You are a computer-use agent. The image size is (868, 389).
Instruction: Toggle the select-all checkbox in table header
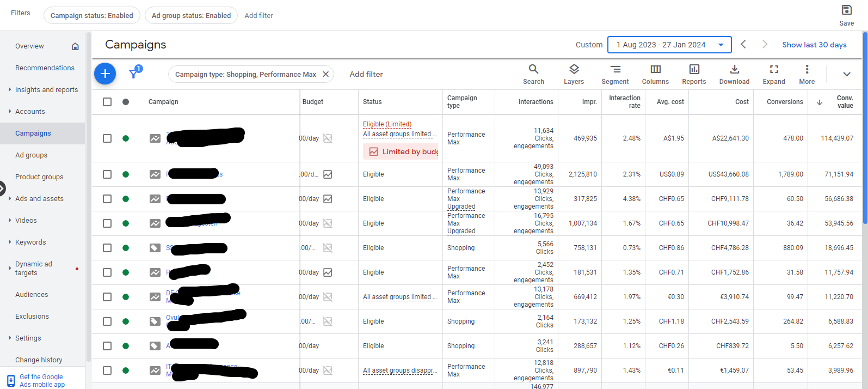107,102
